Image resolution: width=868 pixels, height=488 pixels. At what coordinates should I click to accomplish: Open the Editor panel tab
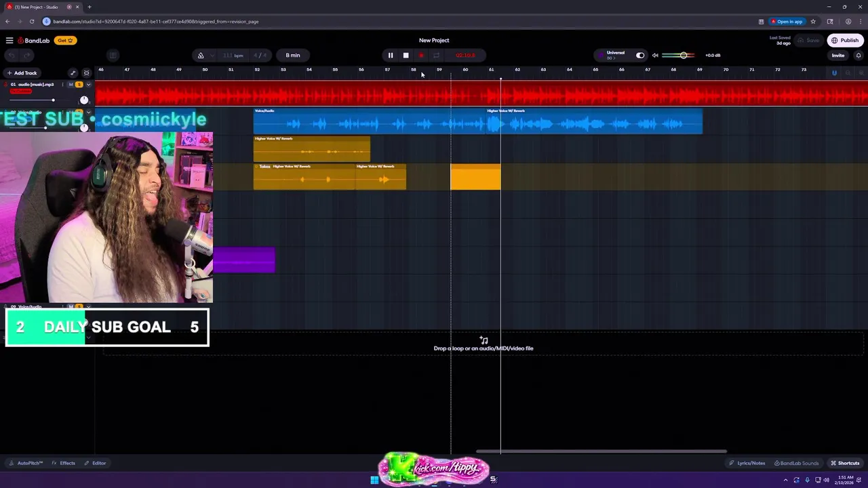click(x=95, y=463)
